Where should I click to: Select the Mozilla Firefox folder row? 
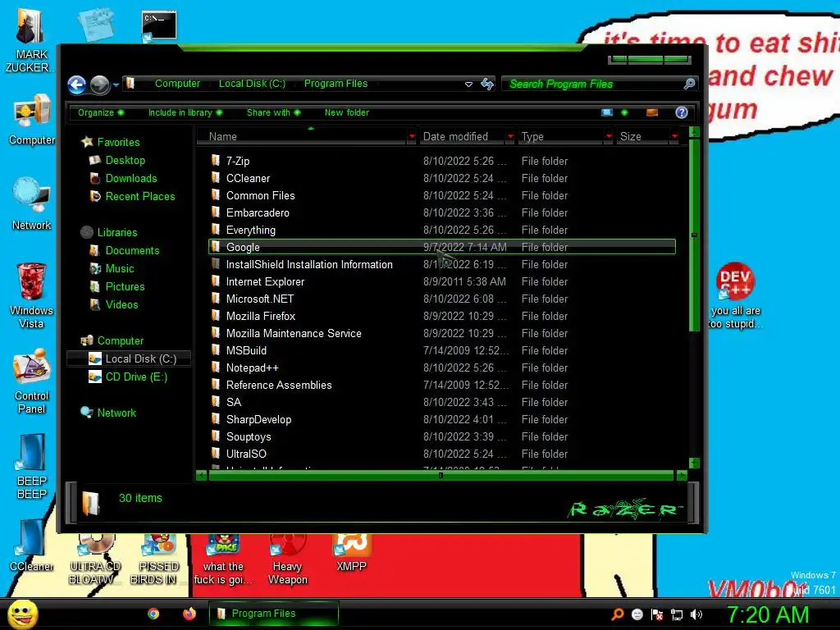tap(442, 316)
